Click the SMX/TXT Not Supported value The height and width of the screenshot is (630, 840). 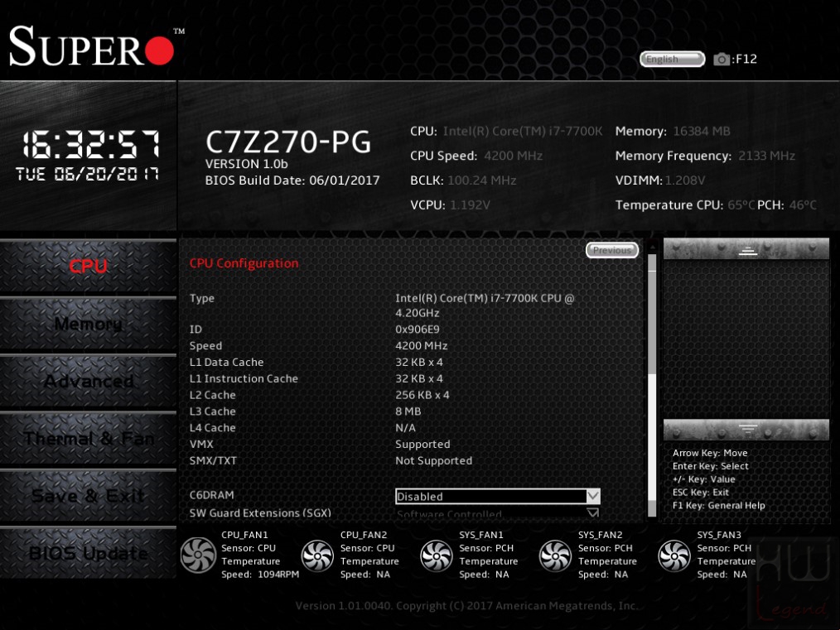(434, 461)
